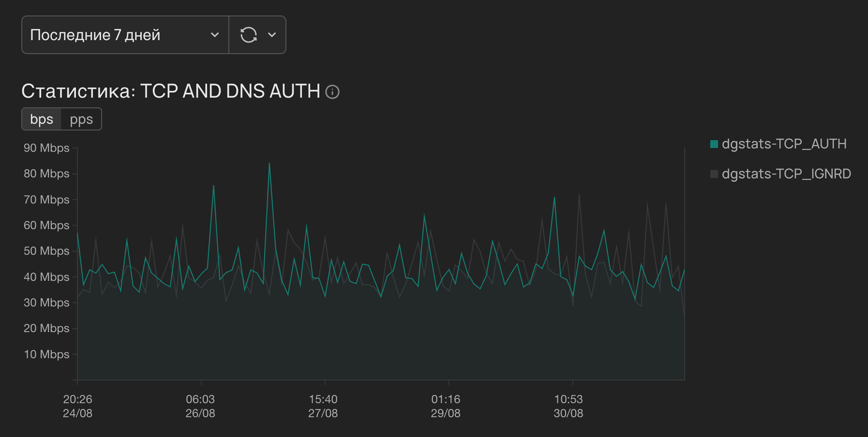Switch to the pps tab
The image size is (868, 437).
81,119
